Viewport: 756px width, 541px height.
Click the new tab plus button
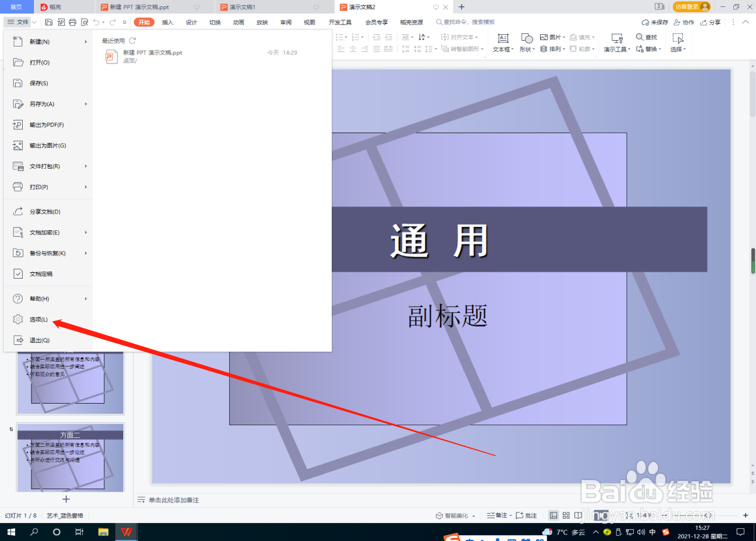coord(462,7)
